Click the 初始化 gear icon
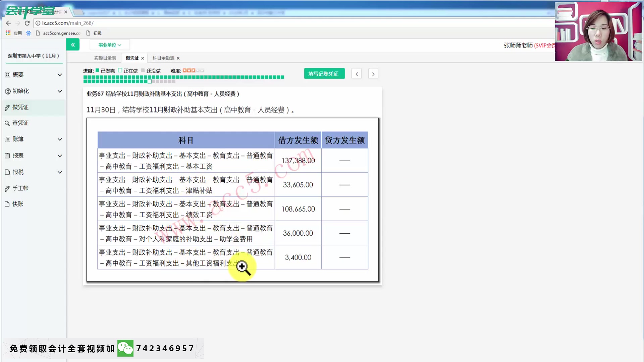 pos(7,91)
